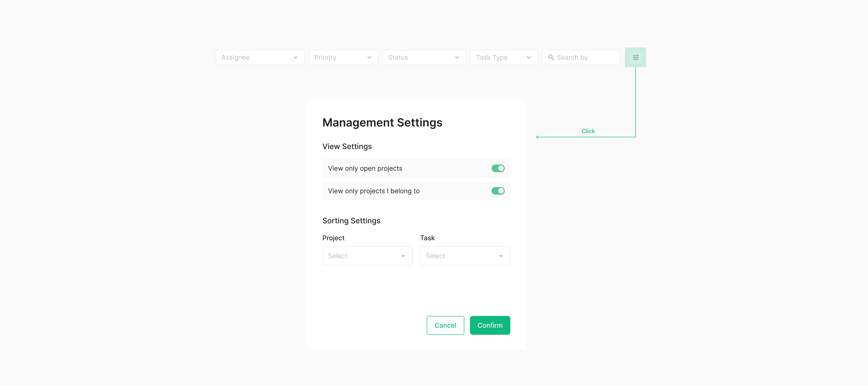Click the chevron arrow in Assignee filter
Image resolution: width=868 pixels, height=386 pixels.
click(296, 57)
